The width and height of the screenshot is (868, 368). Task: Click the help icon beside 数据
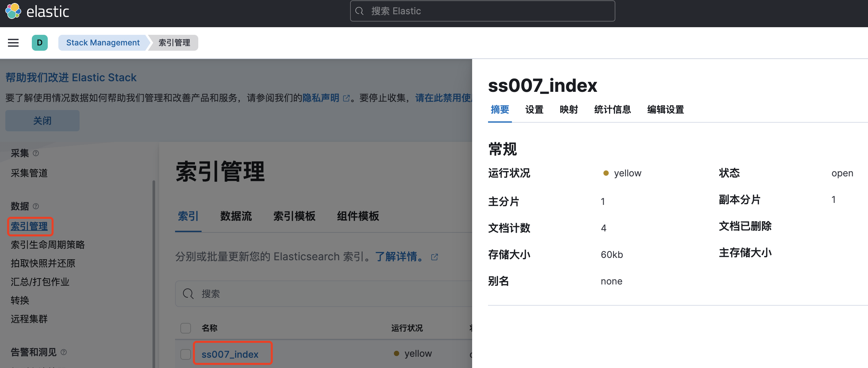[36, 206]
